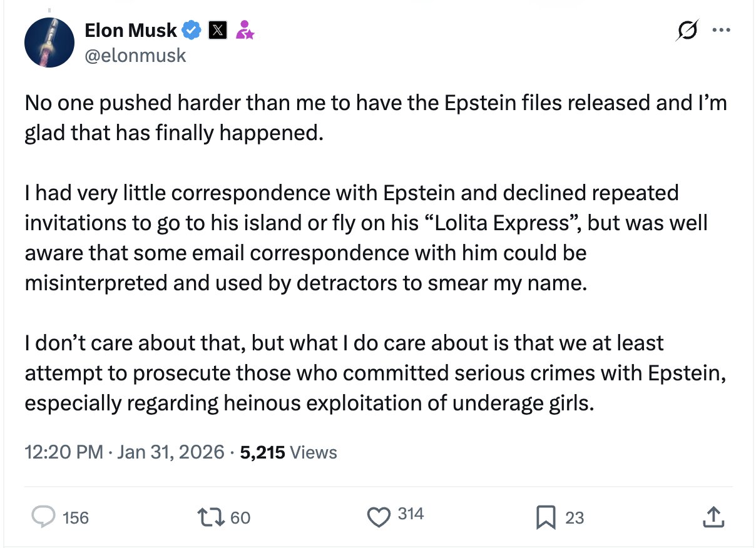The height and width of the screenshot is (548, 756).
Task: Click the reply speech bubble icon
Action: (x=43, y=517)
